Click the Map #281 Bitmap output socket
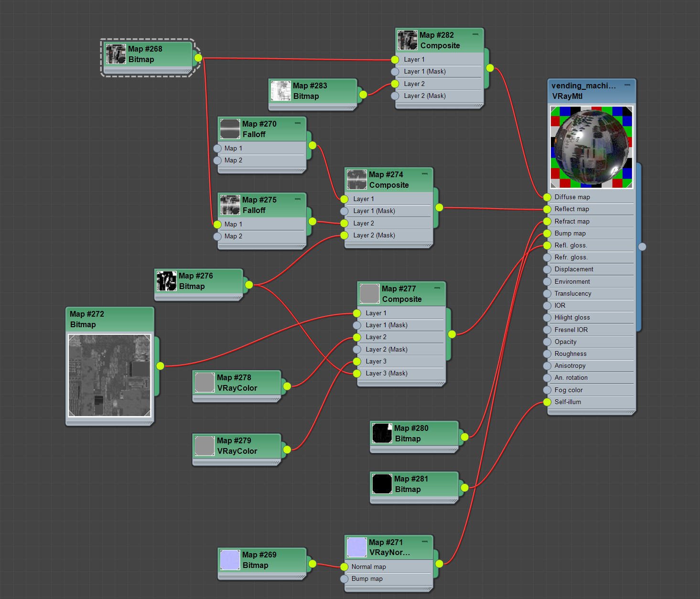The height and width of the screenshot is (599, 700). pos(464,487)
